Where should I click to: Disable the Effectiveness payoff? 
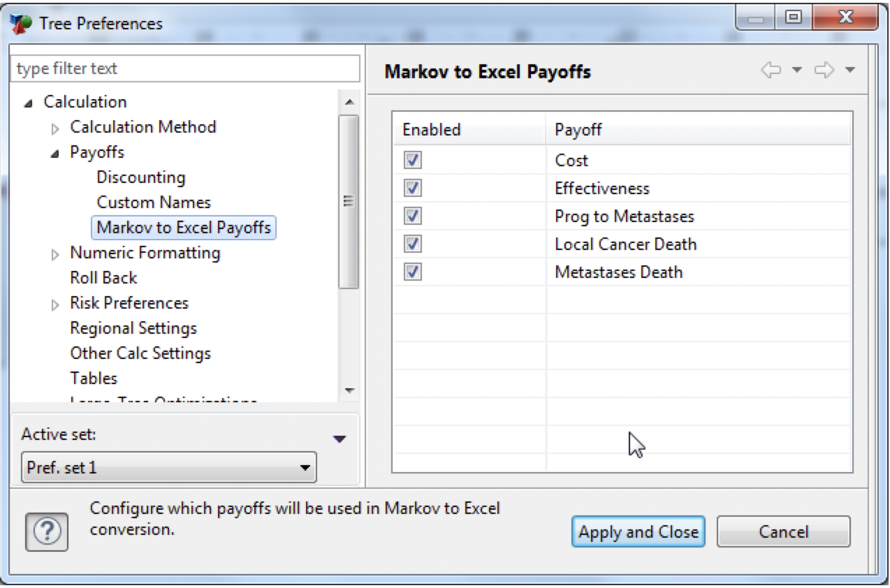[x=412, y=188]
